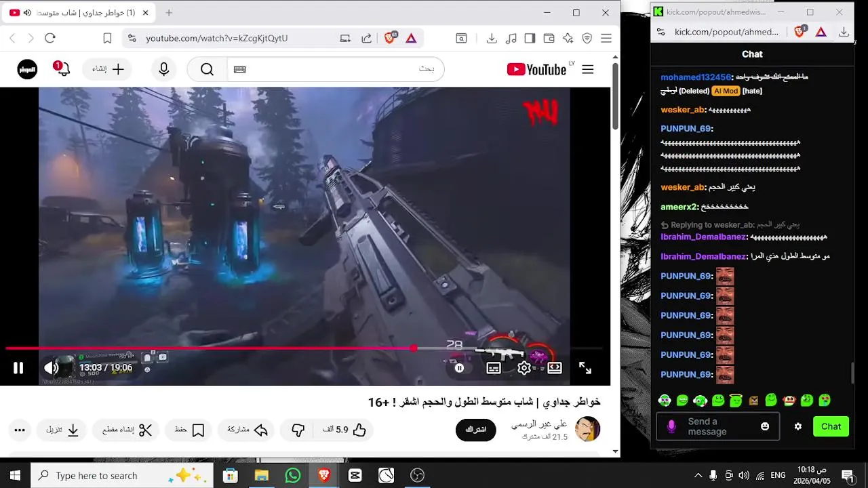Open the YouTube account avatar menu
The height and width of the screenshot is (488, 868).
(27, 69)
